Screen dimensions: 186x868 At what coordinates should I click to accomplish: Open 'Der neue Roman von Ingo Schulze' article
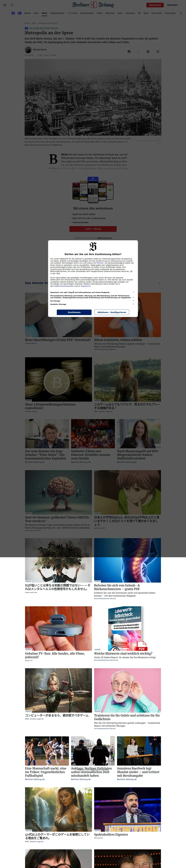pyautogui.click(x=46, y=455)
